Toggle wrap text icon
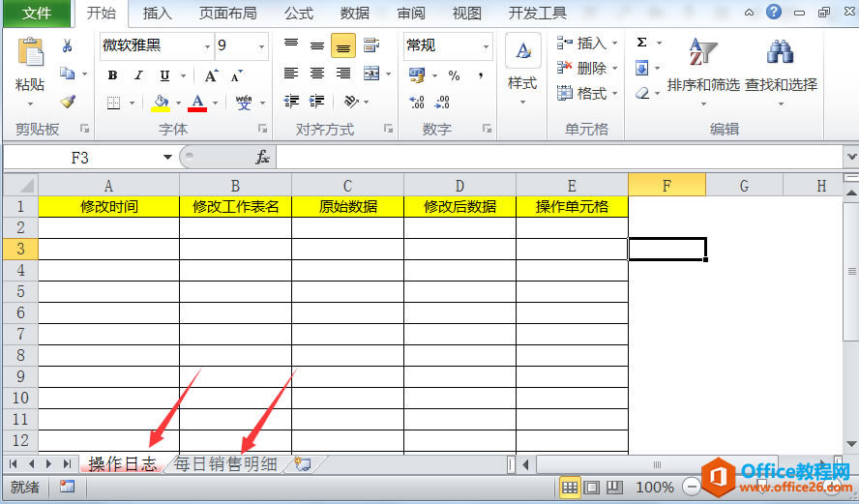The width and height of the screenshot is (859, 504). click(x=370, y=45)
